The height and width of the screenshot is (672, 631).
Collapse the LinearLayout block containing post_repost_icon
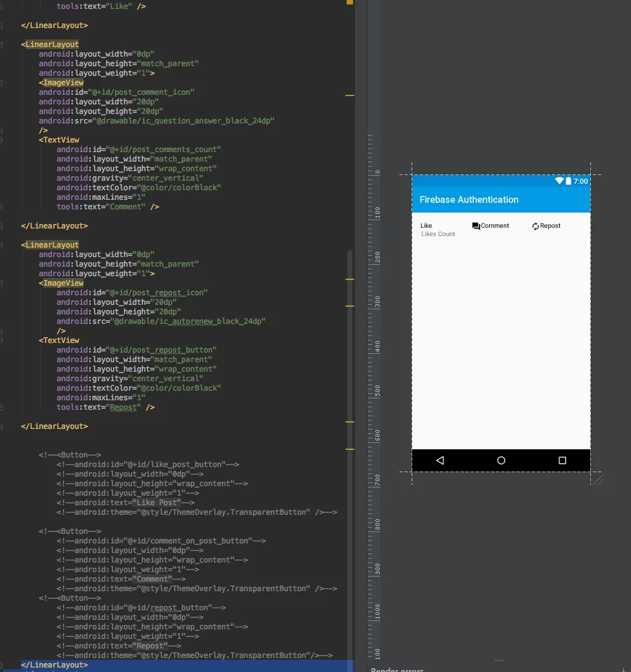[x=1, y=245]
